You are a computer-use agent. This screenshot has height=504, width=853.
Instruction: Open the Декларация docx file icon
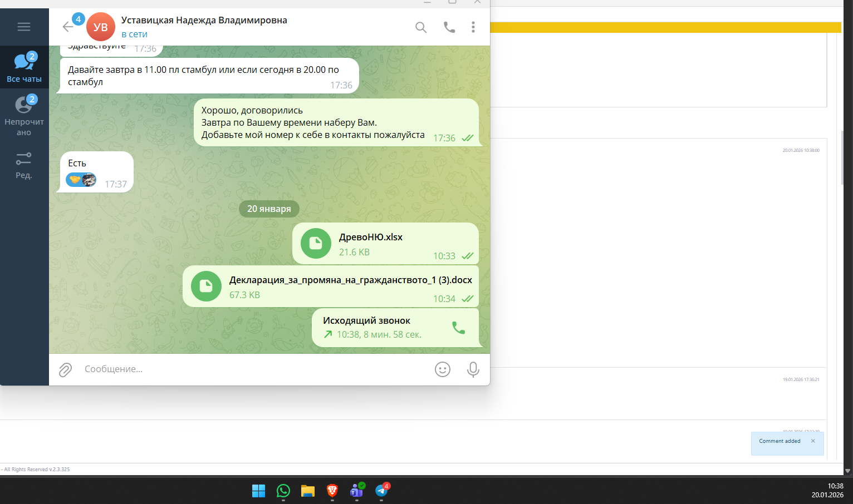point(206,286)
